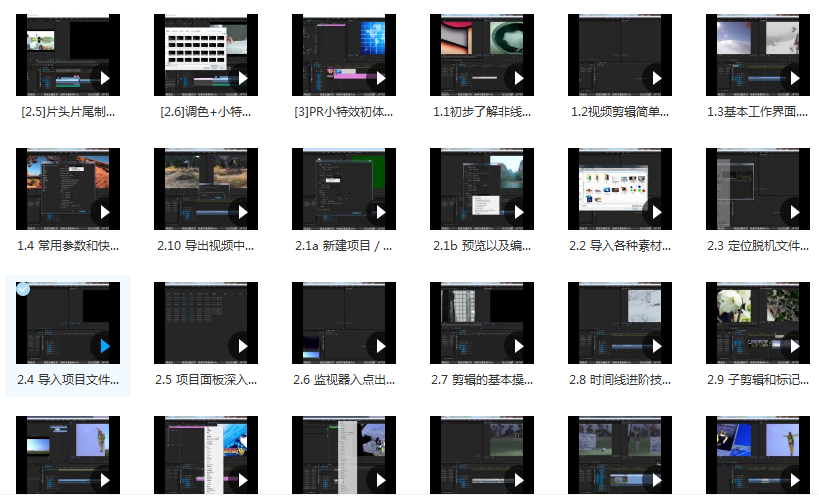Open thumbnail of 2.2 导入各种素材

tap(619, 189)
